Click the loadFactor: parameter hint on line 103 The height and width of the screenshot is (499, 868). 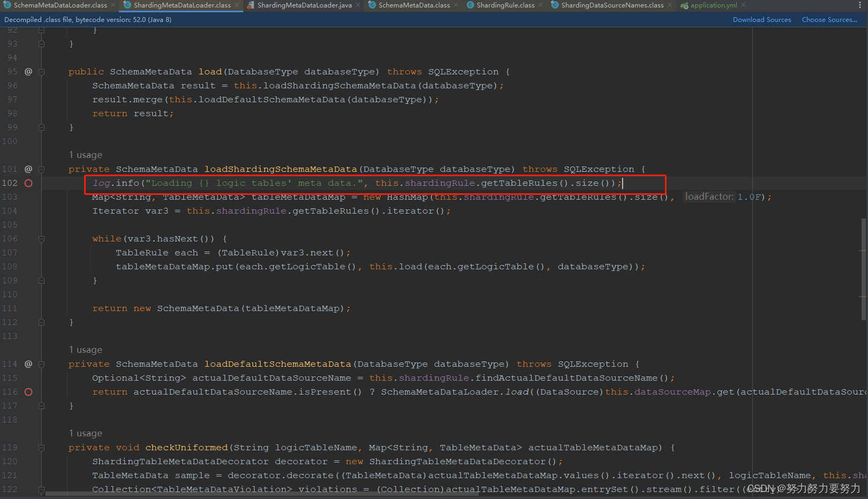pos(709,196)
